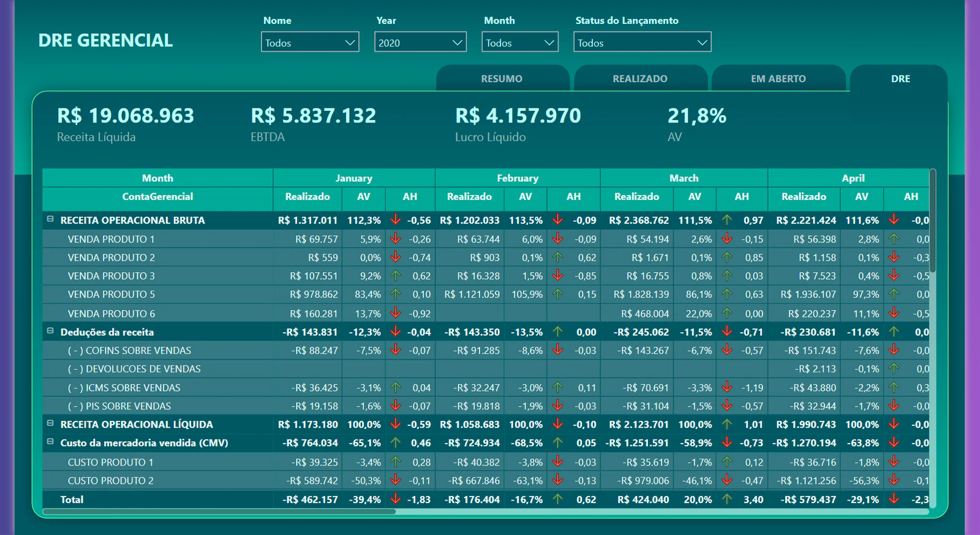The image size is (980, 535).
Task: Click the March AH arrow in the Total row
Action: click(726, 499)
